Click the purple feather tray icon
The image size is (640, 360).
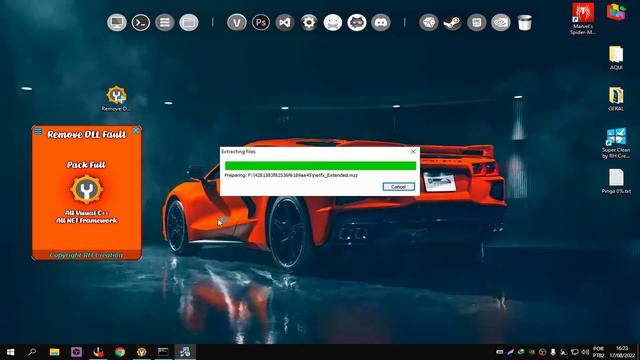click(x=511, y=352)
